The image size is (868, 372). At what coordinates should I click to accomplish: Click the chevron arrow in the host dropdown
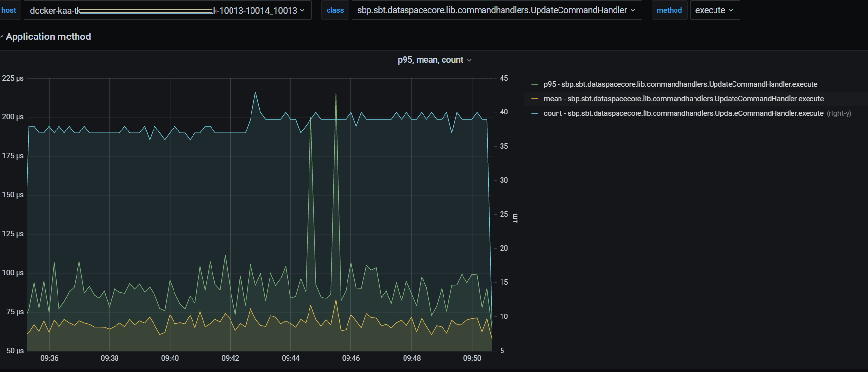(303, 10)
